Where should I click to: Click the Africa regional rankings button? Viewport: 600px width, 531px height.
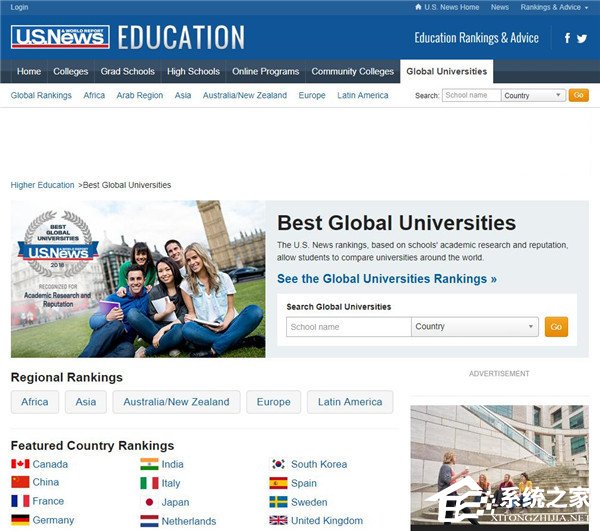pyautogui.click(x=35, y=402)
